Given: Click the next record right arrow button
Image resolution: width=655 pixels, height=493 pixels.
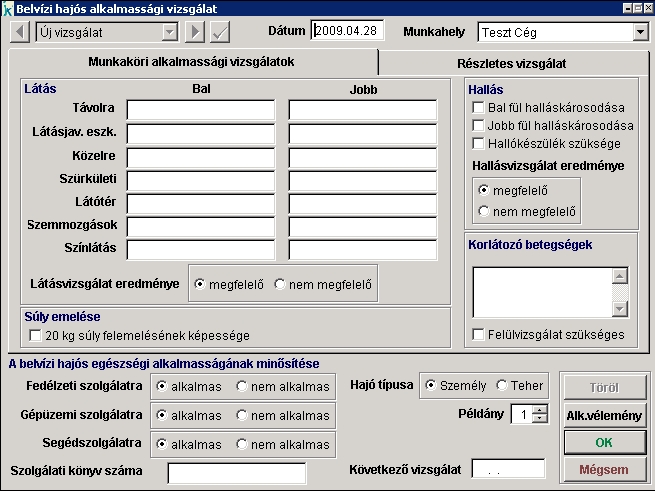Looking at the screenshot, I should [195, 32].
